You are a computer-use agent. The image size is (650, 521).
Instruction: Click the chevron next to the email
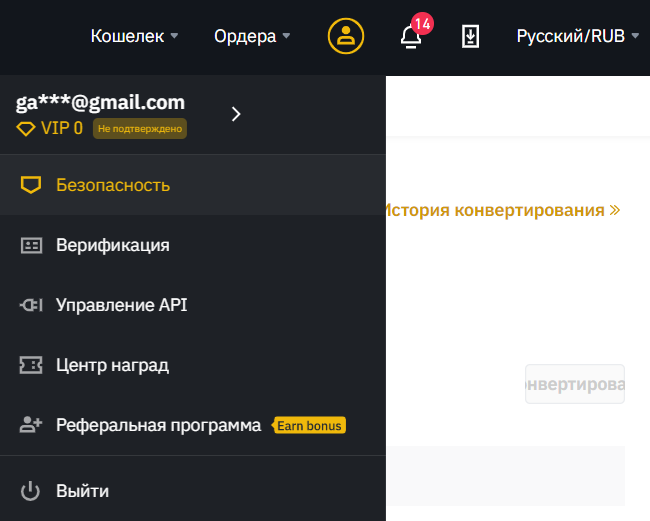(x=236, y=114)
